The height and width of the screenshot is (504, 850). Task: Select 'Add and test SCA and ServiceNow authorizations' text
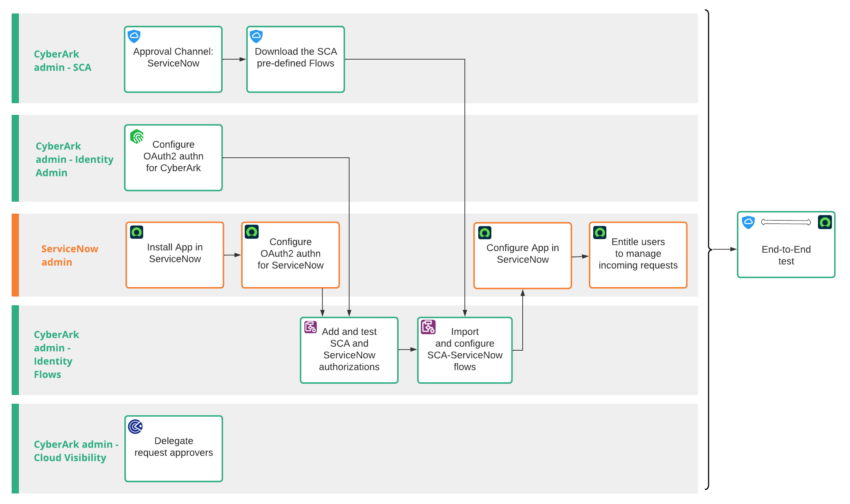point(349,349)
